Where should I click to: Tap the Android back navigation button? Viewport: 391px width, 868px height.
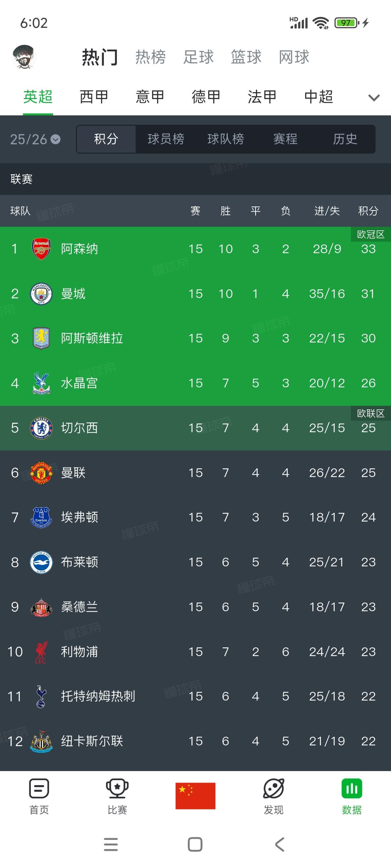(279, 844)
